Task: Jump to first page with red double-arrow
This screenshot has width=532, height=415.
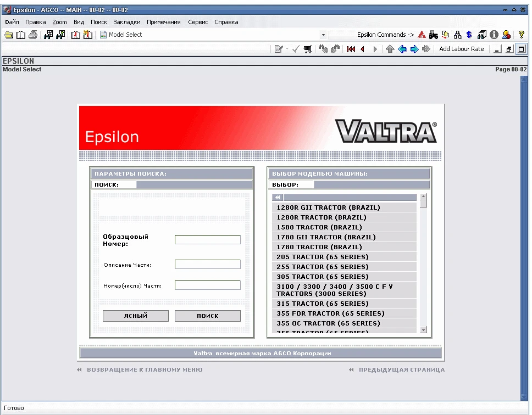Action: [x=351, y=49]
